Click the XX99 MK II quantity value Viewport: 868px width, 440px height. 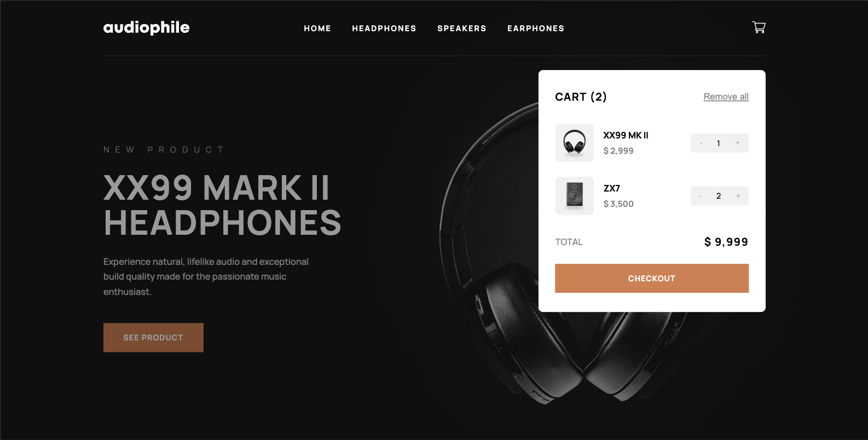click(719, 143)
